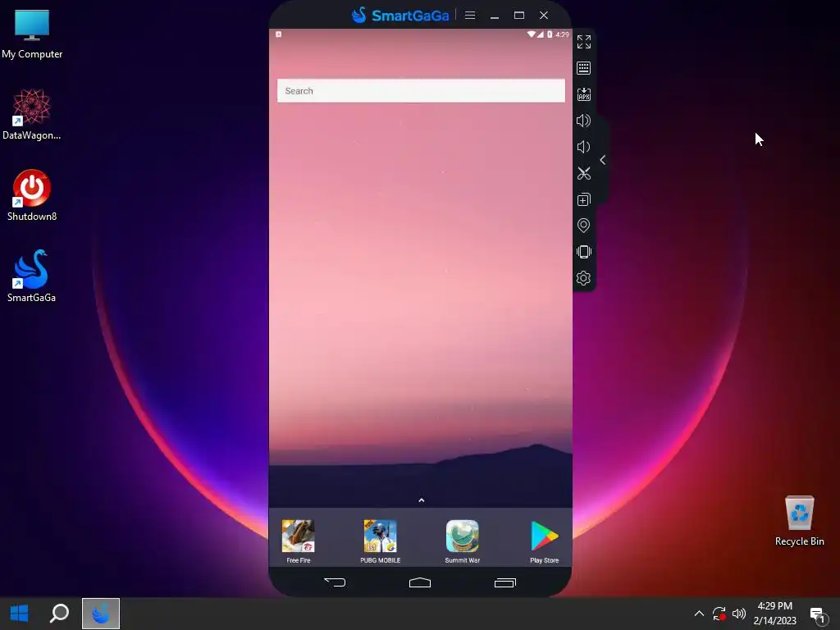Maximize the SmartGaGa window
The width and height of the screenshot is (840, 630).
pos(519,15)
